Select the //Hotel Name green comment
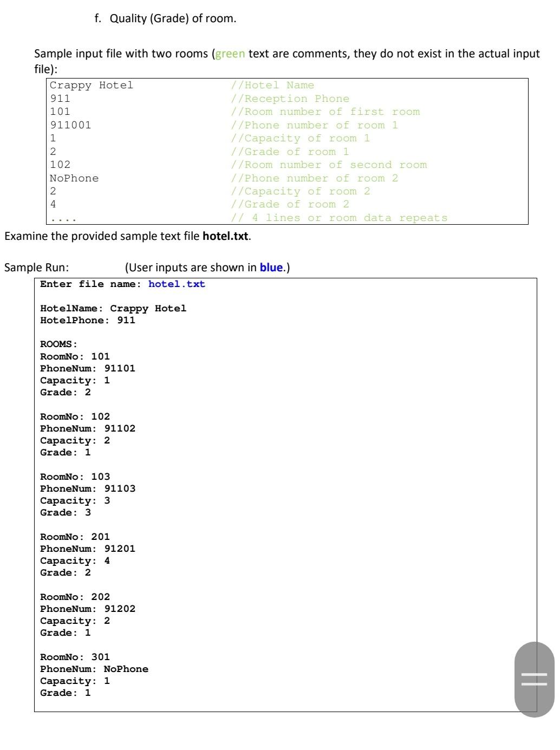The width and height of the screenshot is (560, 750). (x=272, y=85)
